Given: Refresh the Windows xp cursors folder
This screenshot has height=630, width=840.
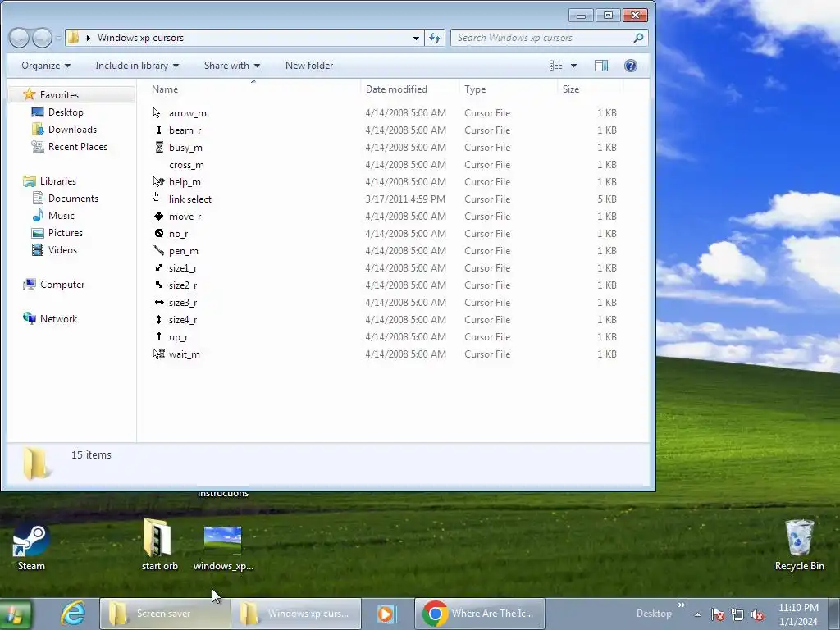Looking at the screenshot, I should click(435, 38).
